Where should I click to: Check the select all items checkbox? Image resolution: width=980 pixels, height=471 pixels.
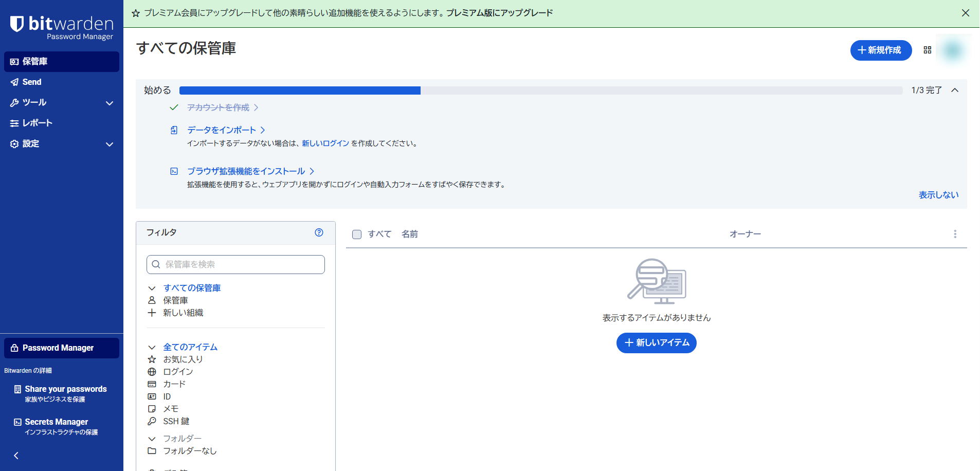(x=357, y=234)
